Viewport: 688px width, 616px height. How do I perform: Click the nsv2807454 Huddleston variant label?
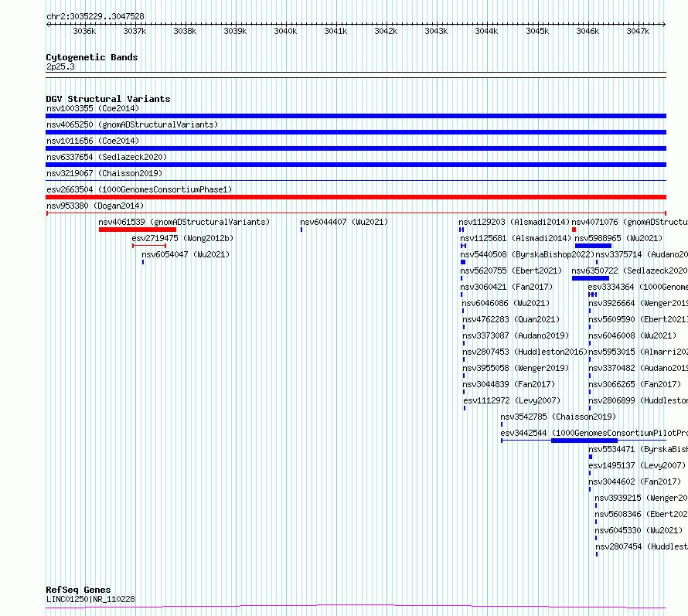point(642,546)
